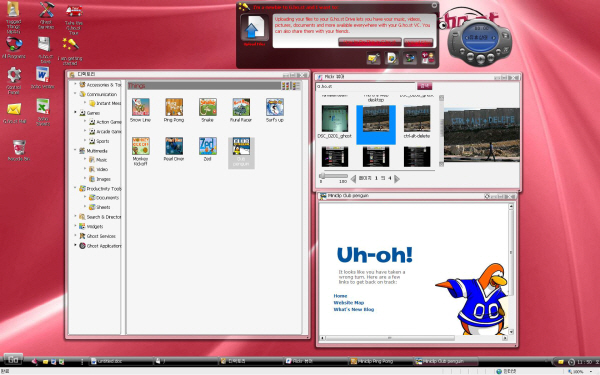Switch directory to list view

pyautogui.click(x=296, y=86)
